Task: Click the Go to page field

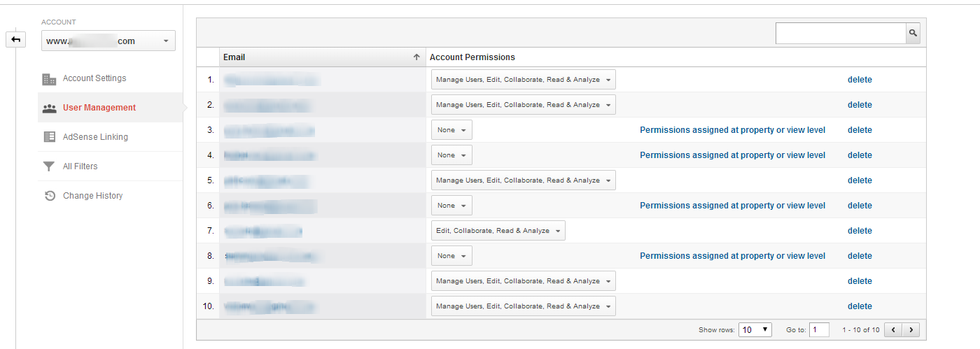Action: click(x=819, y=329)
